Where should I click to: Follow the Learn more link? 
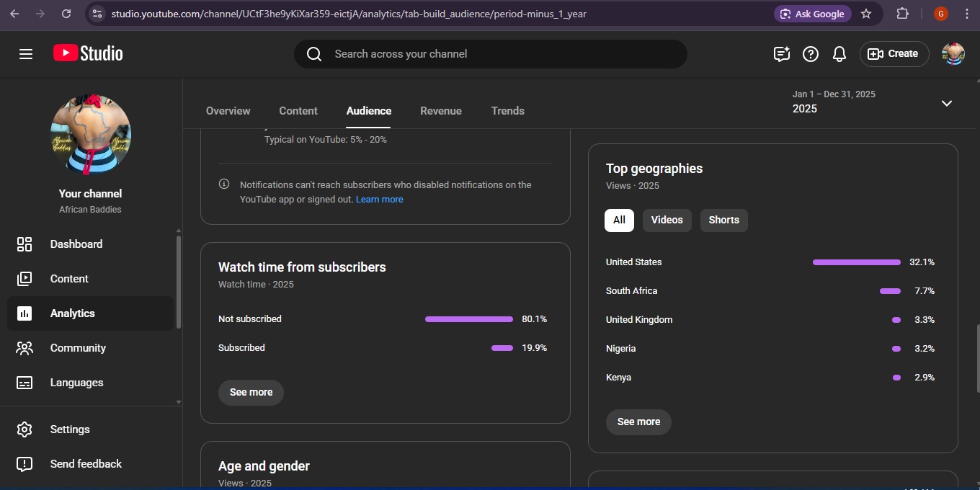379,200
